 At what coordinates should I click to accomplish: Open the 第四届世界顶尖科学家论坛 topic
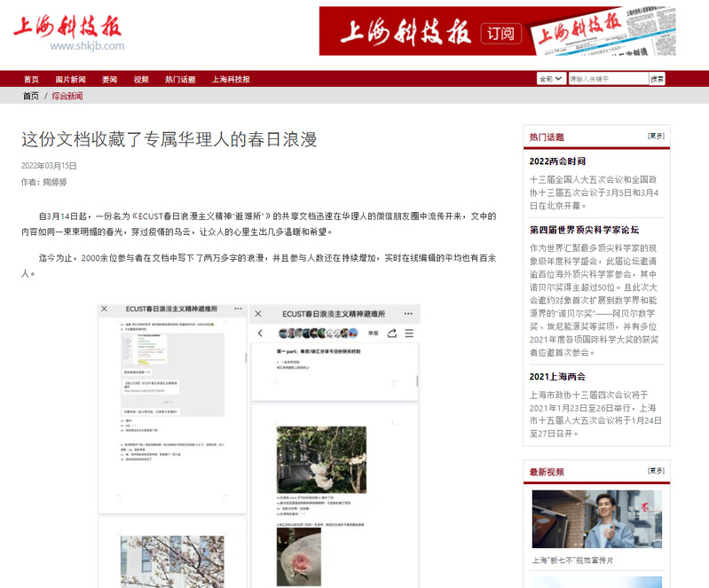[583, 229]
